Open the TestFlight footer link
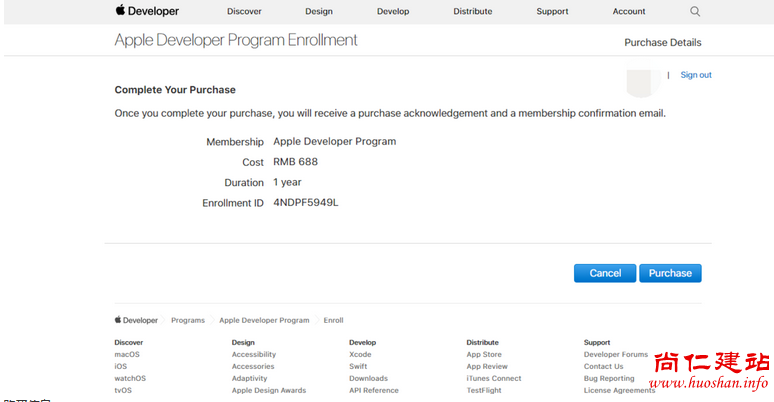This screenshot has height=402, width=774. pyautogui.click(x=486, y=390)
